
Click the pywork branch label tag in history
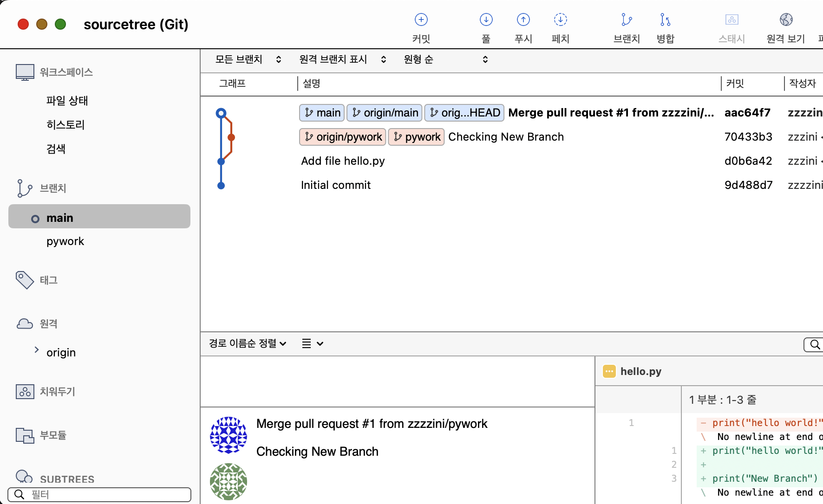click(x=416, y=137)
